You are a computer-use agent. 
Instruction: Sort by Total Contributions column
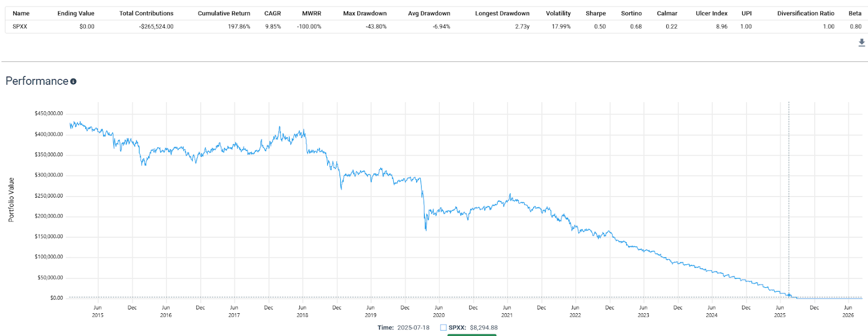point(146,14)
